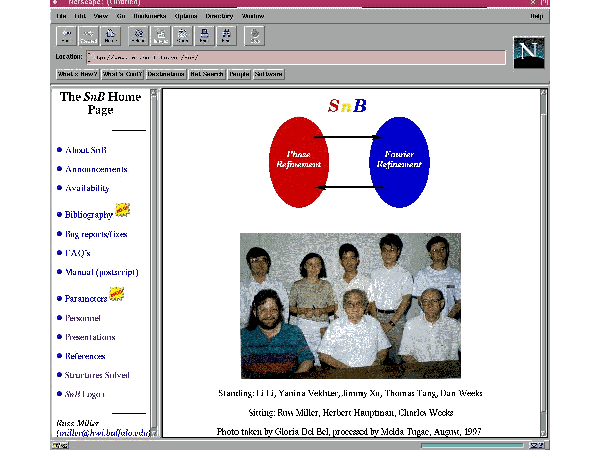Click the Forward navigation icon
Image resolution: width=600 pixels, height=450 pixels.
[x=88, y=36]
